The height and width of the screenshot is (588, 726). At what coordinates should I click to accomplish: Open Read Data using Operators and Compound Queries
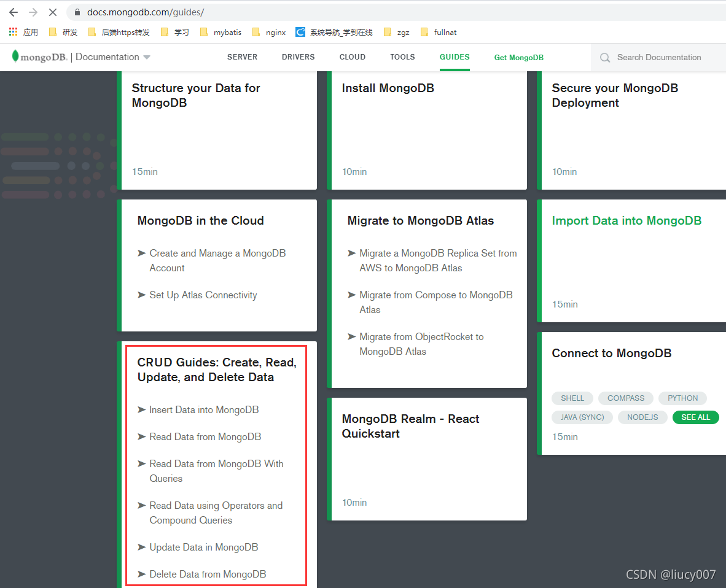pyautogui.click(x=216, y=513)
